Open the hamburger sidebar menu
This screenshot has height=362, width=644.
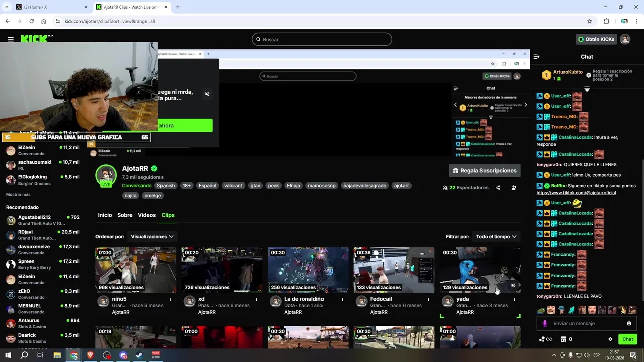coord(11,39)
